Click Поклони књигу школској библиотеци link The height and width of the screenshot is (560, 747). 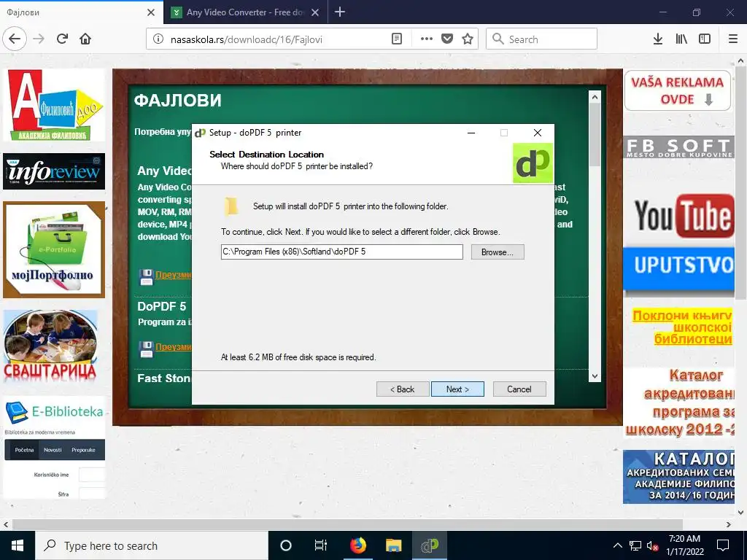682,327
